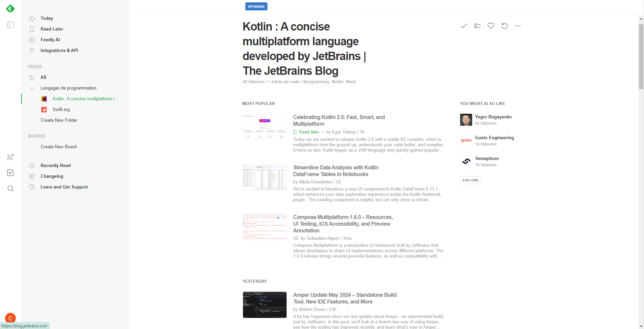Refresh the Kotlin feed
This screenshot has height=329, width=644.
(x=504, y=26)
